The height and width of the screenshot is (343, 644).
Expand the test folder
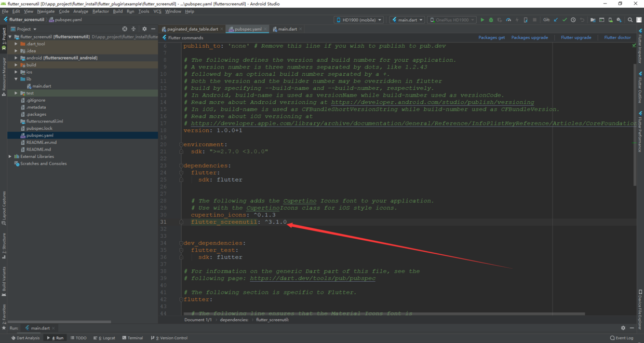point(16,93)
